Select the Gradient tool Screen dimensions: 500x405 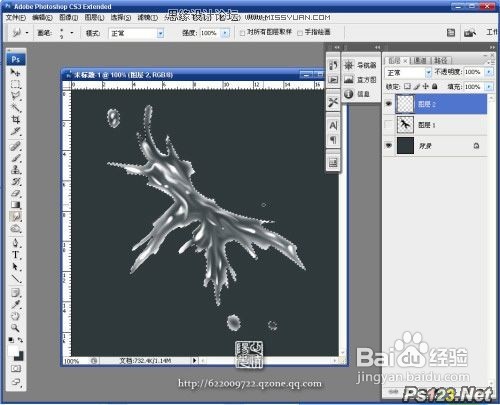pos(15,205)
